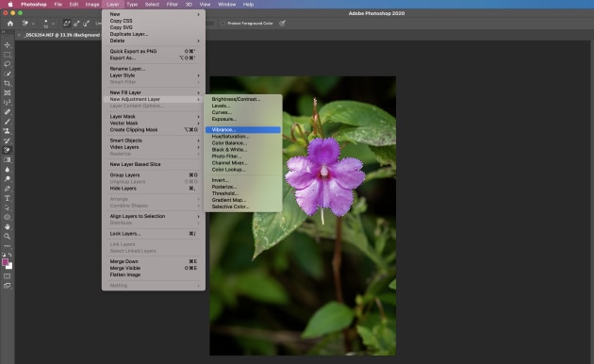Image resolution: width=594 pixels, height=364 pixels.
Task: Reset to default foreground/background colors
Action: 4,255
